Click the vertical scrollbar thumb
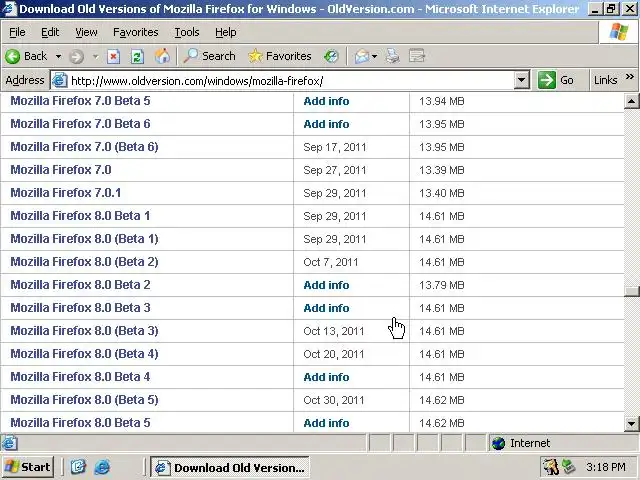640x480 pixels. (631, 291)
